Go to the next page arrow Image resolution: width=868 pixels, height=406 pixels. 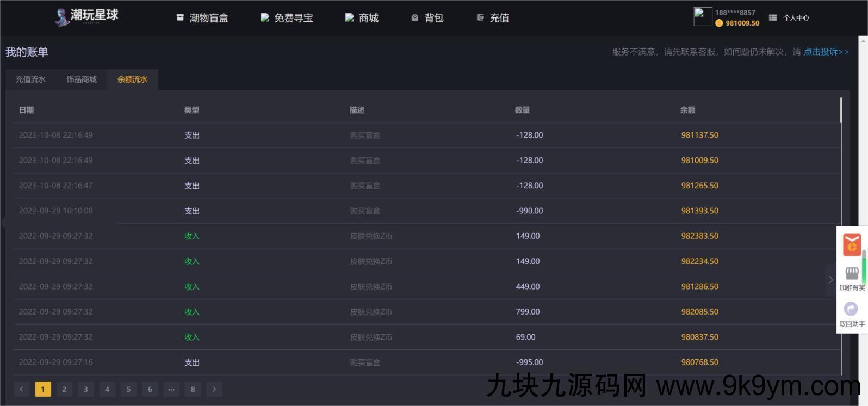click(x=214, y=389)
